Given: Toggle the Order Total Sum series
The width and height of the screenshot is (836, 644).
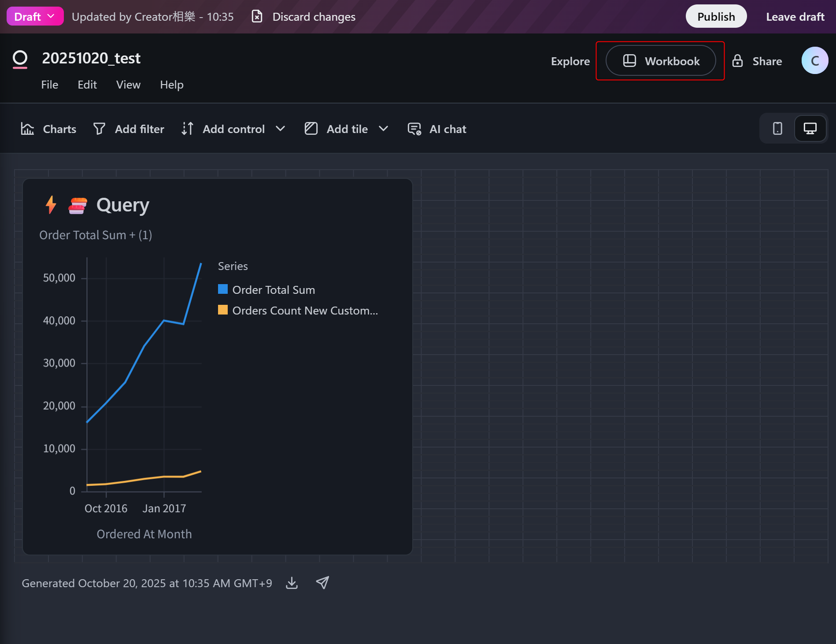Looking at the screenshot, I should pos(273,290).
